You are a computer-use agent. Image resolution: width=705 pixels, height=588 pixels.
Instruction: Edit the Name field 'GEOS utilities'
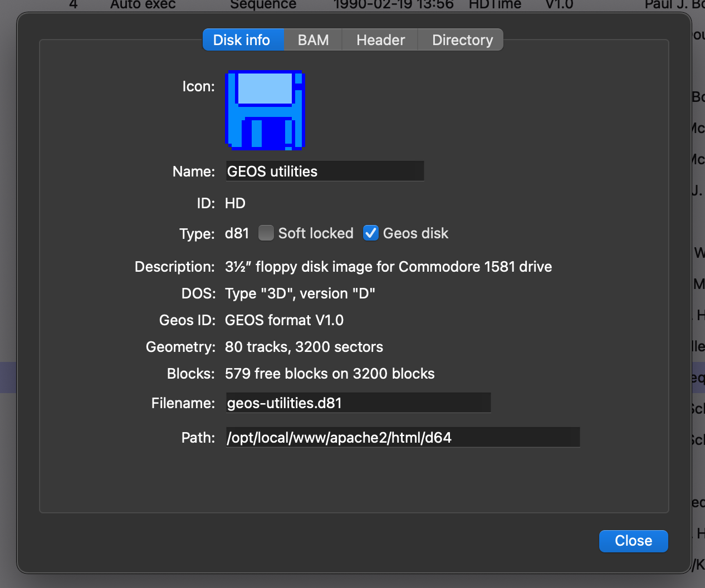click(x=325, y=171)
